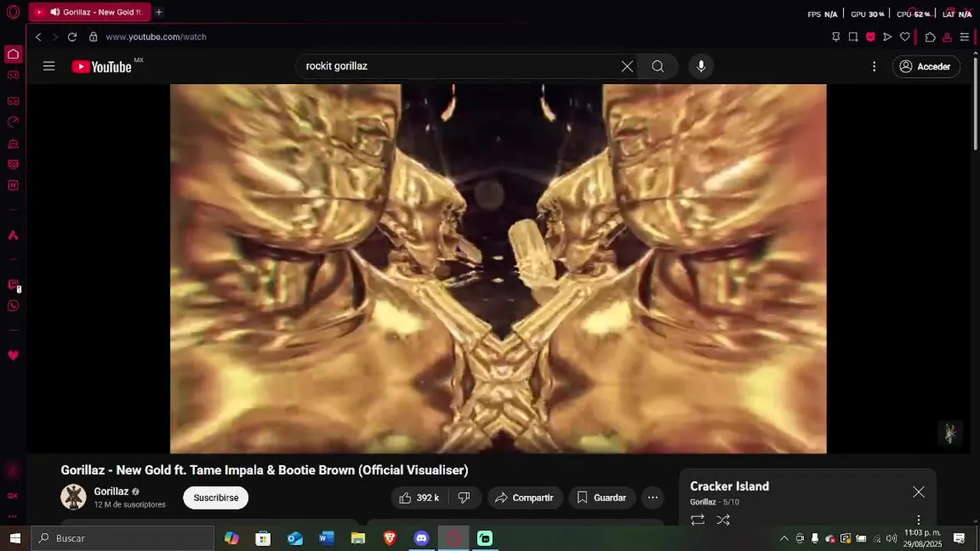This screenshot has height=551, width=980.
Task: Click the CPU 52 % readout
Action: (x=913, y=14)
